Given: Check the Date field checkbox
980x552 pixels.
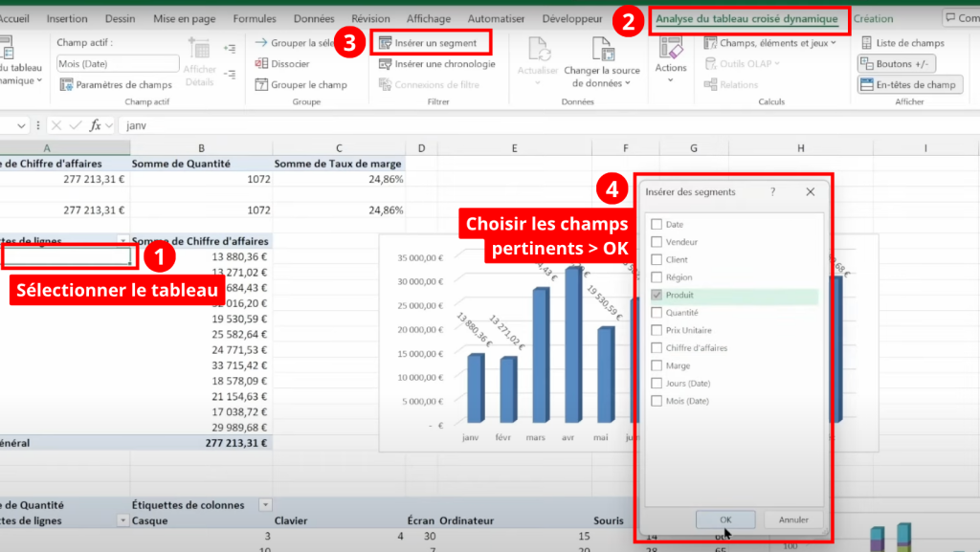Looking at the screenshot, I should click(x=657, y=224).
